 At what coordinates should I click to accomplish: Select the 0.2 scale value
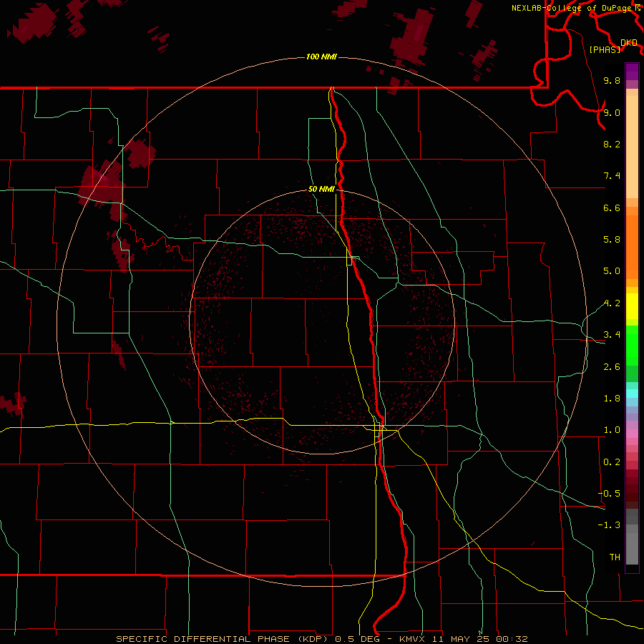612,462
